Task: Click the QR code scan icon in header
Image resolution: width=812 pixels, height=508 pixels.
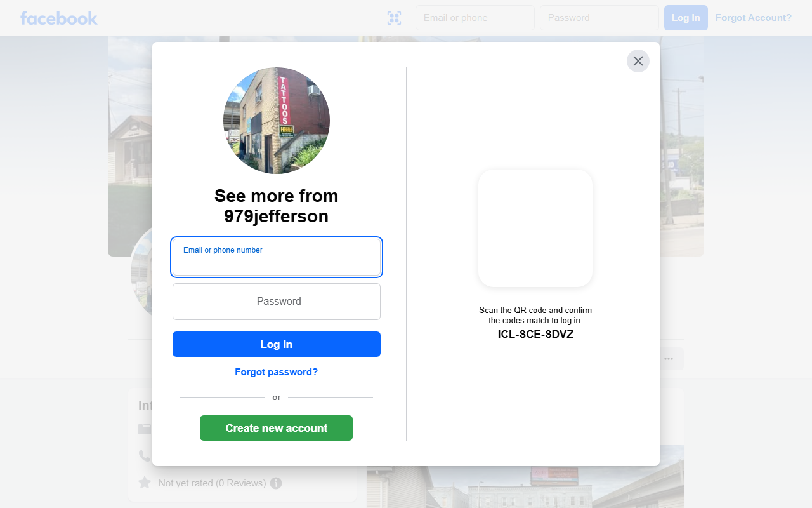Action: (394, 18)
